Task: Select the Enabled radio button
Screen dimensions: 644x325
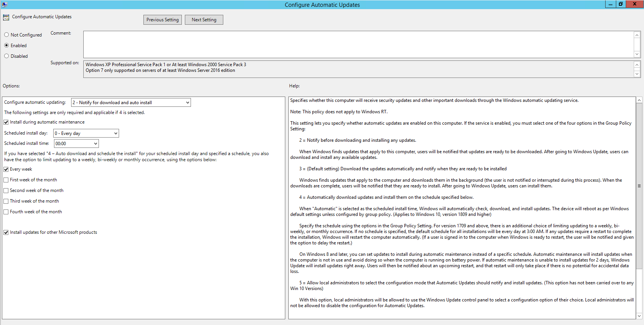Action: coord(6,45)
